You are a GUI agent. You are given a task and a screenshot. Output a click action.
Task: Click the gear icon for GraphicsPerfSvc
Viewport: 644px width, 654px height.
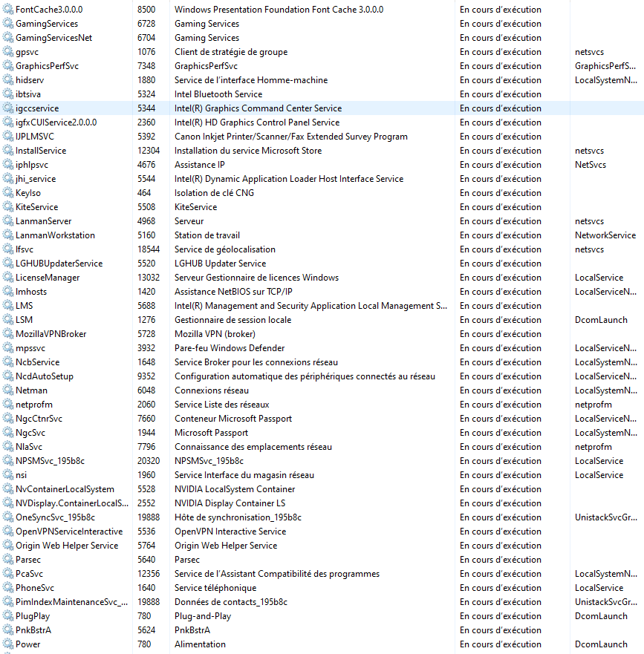pos(8,66)
